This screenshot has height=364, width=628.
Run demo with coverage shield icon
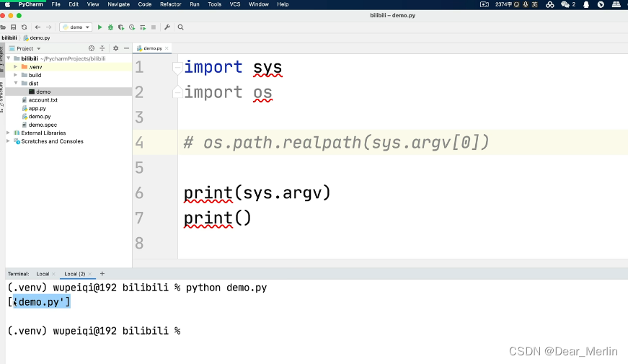coord(121,27)
